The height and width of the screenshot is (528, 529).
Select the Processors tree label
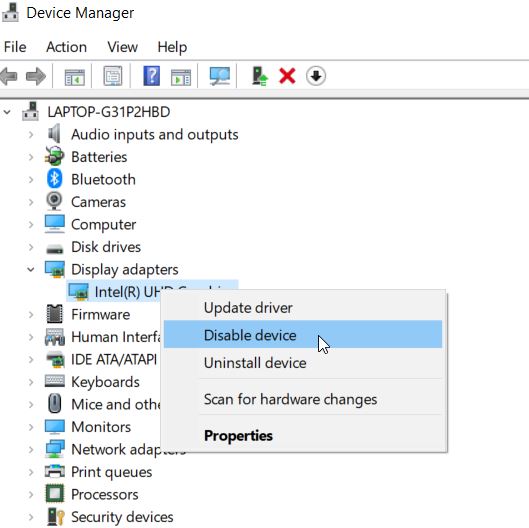click(105, 494)
